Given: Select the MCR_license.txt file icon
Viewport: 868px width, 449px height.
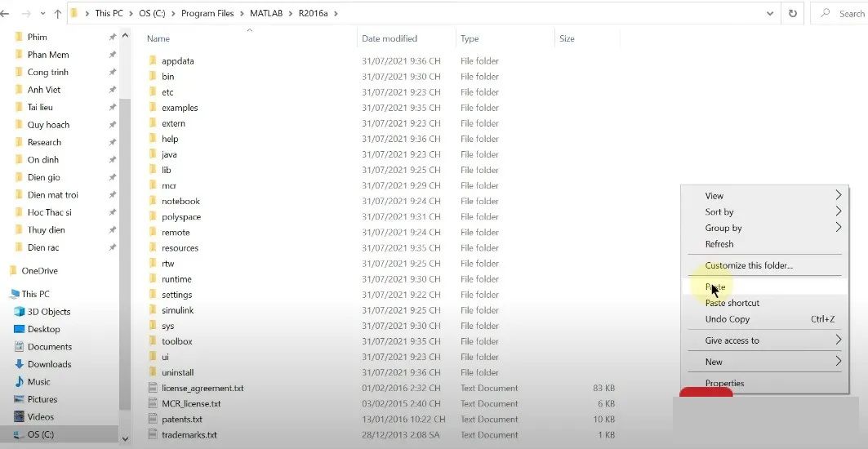Looking at the screenshot, I should click(154, 403).
